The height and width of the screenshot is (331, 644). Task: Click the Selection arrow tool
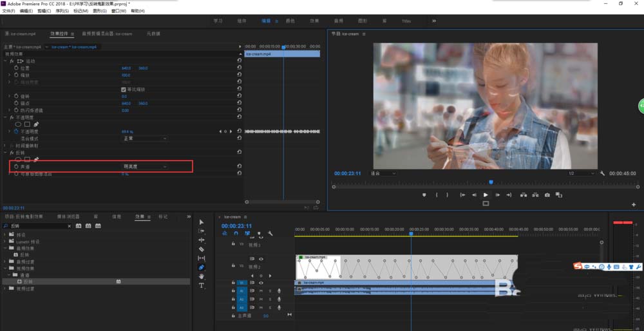(202, 222)
